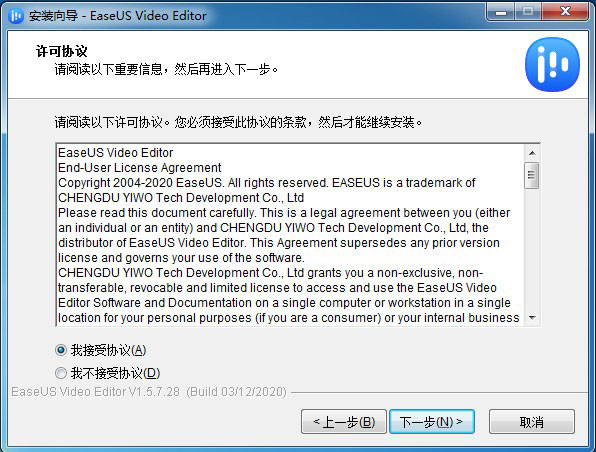This screenshot has height=452, width=596.
Task: Click the license scrollbar up arrow
Action: [x=532, y=153]
